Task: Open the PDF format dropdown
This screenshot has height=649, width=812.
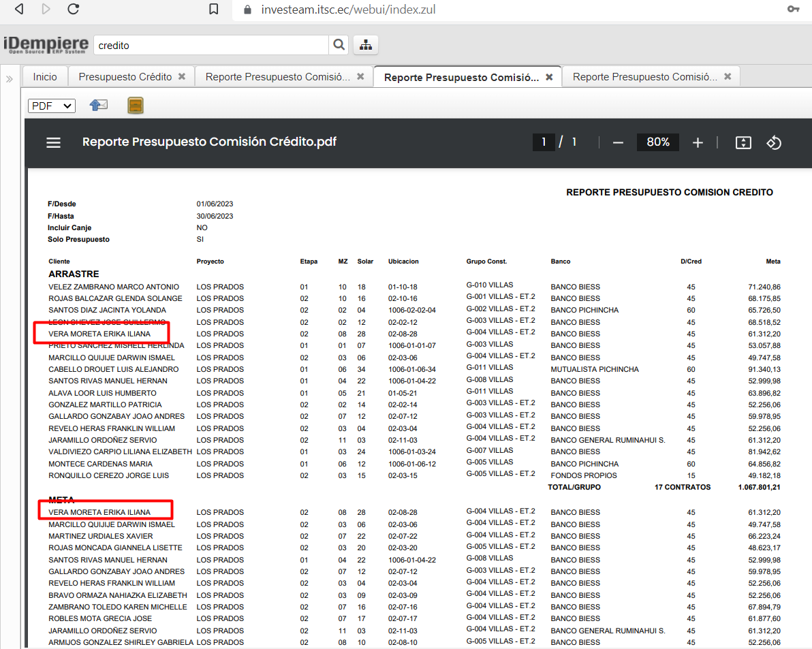Action: pos(51,106)
